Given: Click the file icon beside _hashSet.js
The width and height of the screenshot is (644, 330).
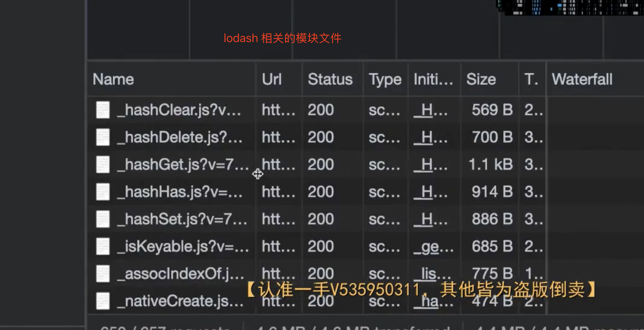Looking at the screenshot, I should (x=103, y=219).
